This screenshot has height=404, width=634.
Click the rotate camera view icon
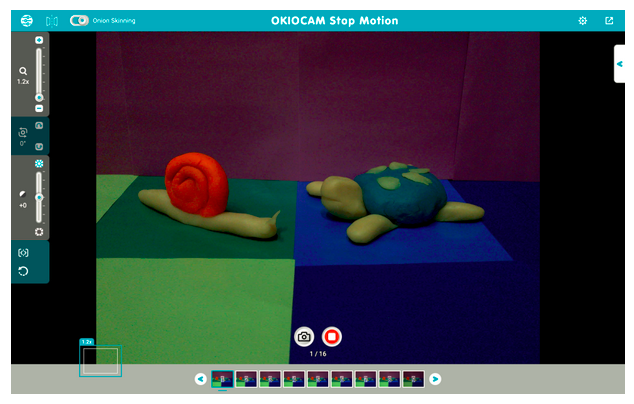pyautogui.click(x=22, y=133)
